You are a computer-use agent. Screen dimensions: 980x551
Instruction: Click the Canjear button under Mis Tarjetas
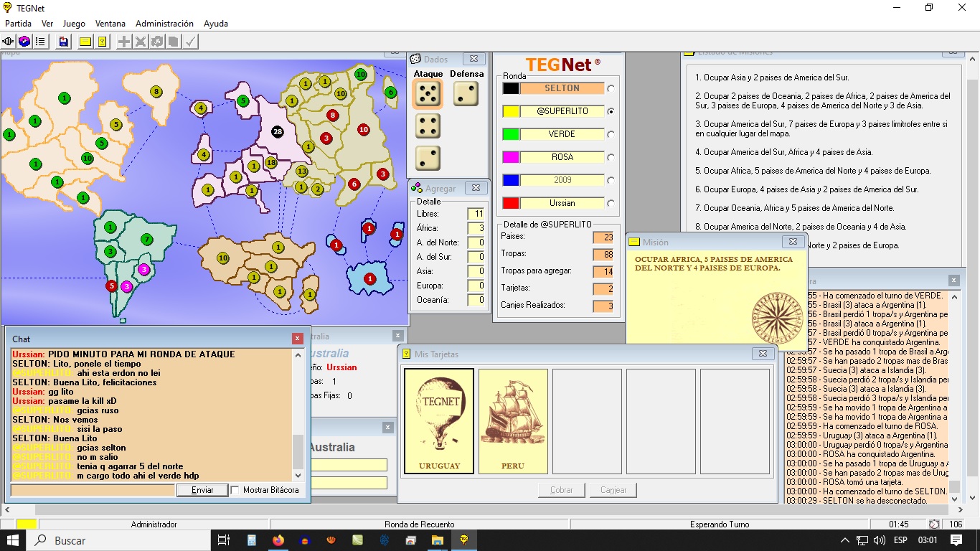pyautogui.click(x=613, y=490)
